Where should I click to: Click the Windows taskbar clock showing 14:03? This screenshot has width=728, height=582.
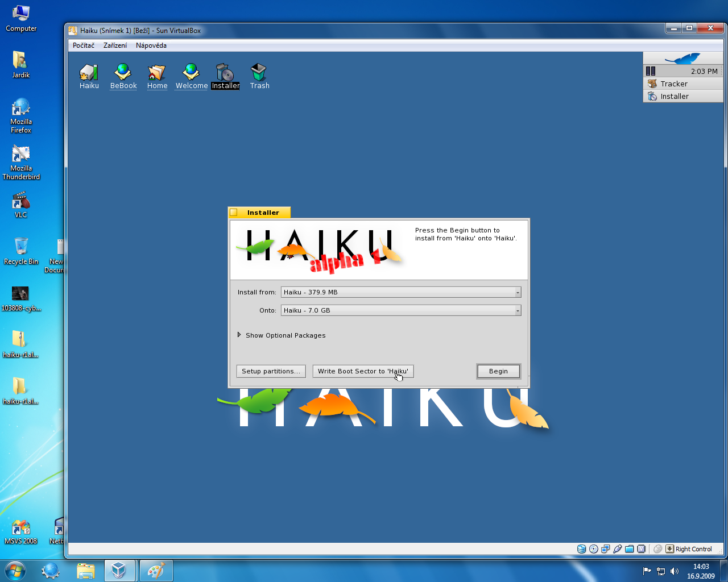701,571
